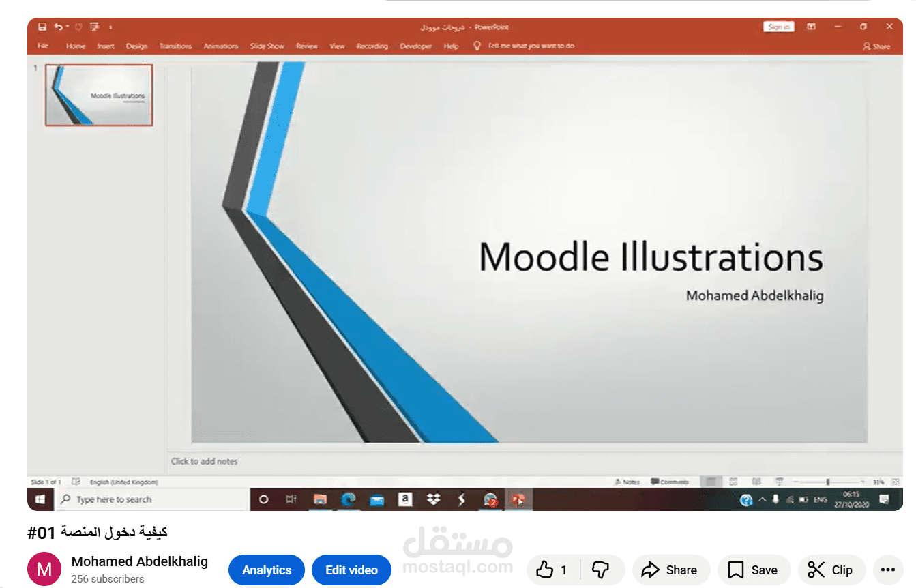The width and height of the screenshot is (916, 588).
Task: Open channel Analytics
Action: click(x=267, y=570)
